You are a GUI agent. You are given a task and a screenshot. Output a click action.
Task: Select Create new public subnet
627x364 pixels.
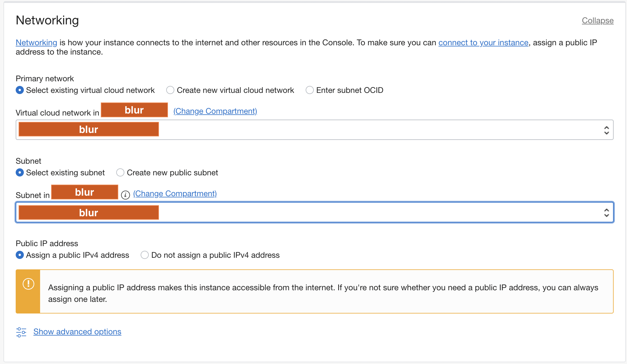pyautogui.click(x=120, y=172)
